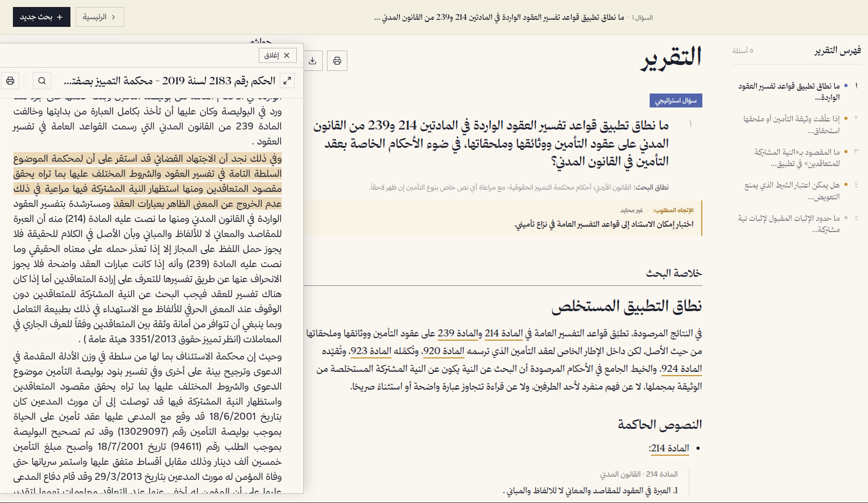Open the المادة 920 link
The width and height of the screenshot is (868, 503).
(444, 351)
